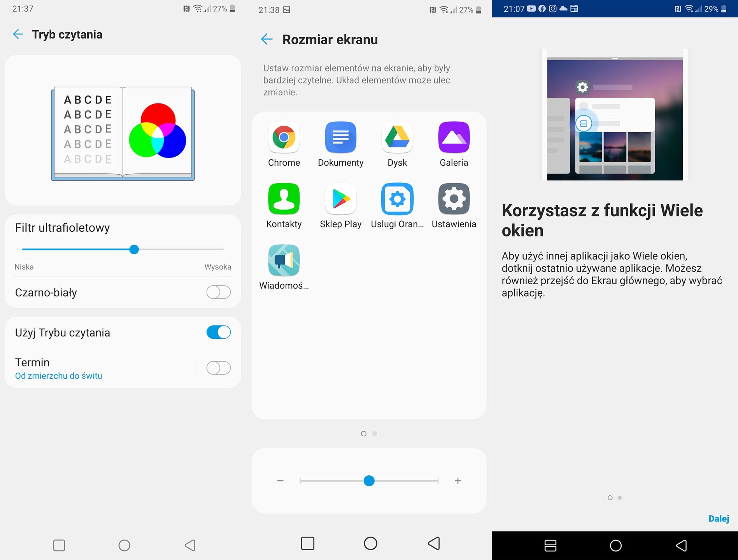738x560 pixels.
Task: Tap the Wiele okien tutorial illustration
Action: (615, 115)
